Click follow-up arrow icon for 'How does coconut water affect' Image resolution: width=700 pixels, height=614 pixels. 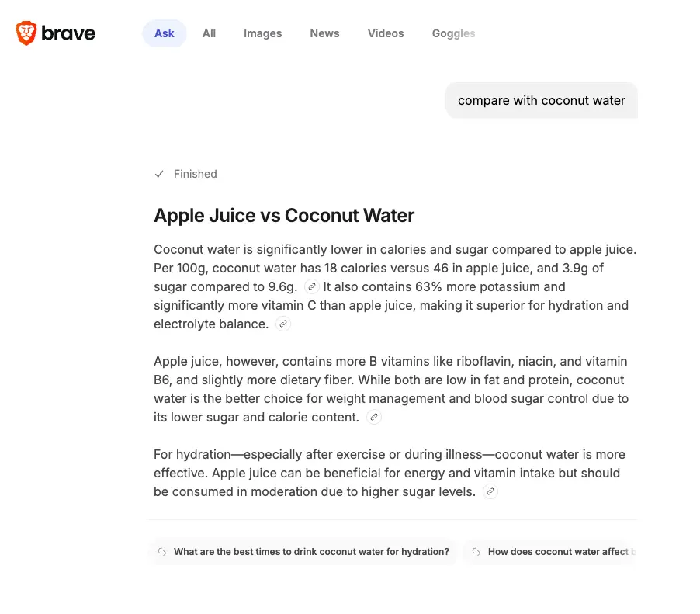[476, 552]
